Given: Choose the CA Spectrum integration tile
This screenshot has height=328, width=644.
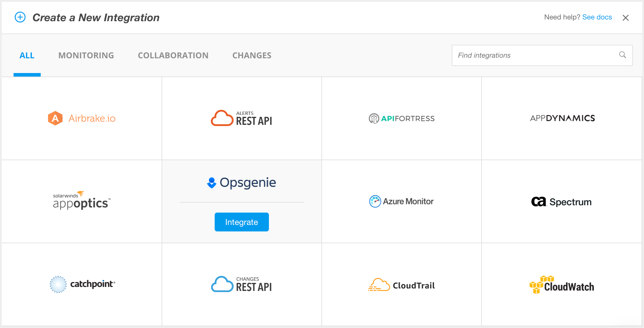Looking at the screenshot, I should [x=561, y=202].
